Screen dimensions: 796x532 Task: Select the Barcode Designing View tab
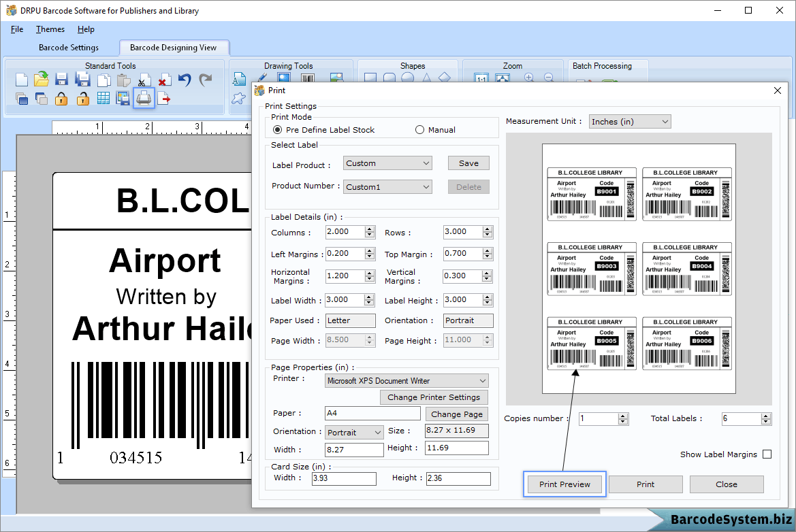(173, 48)
